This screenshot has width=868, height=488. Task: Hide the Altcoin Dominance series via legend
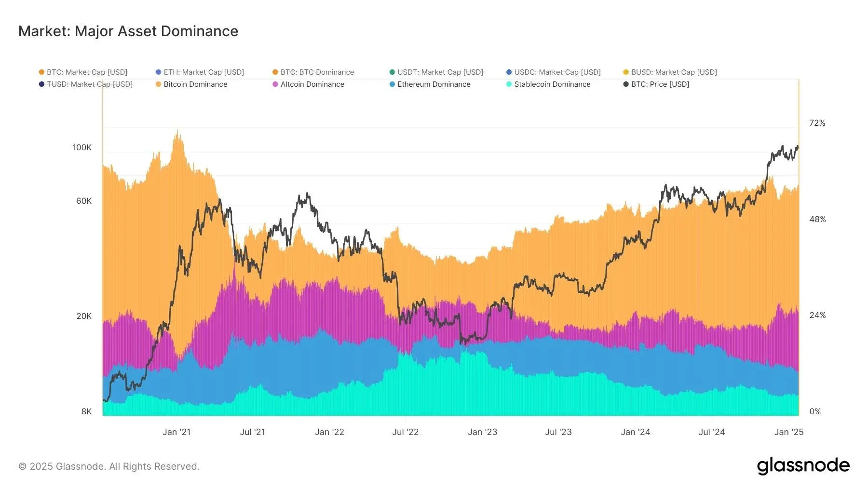tap(312, 84)
